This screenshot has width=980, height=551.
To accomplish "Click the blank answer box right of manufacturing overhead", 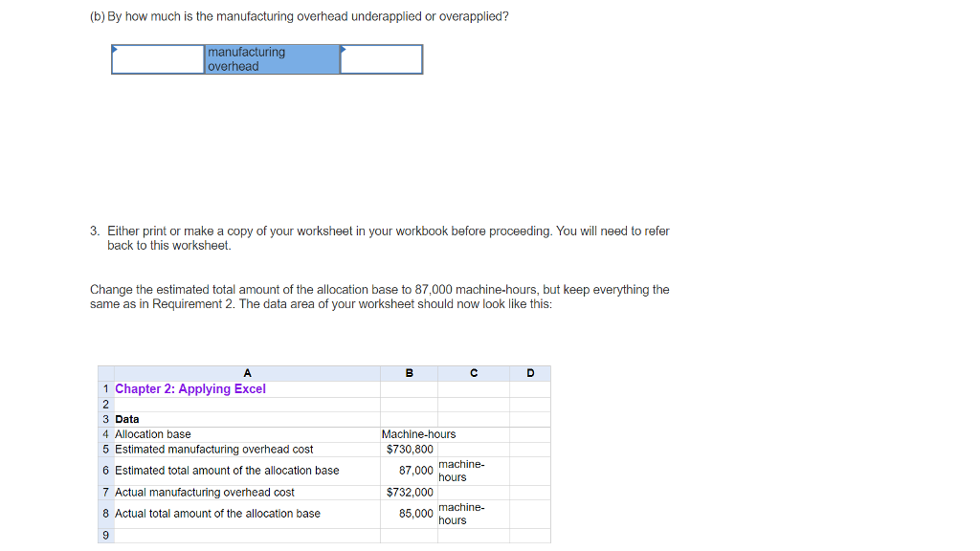I will tap(382, 59).
